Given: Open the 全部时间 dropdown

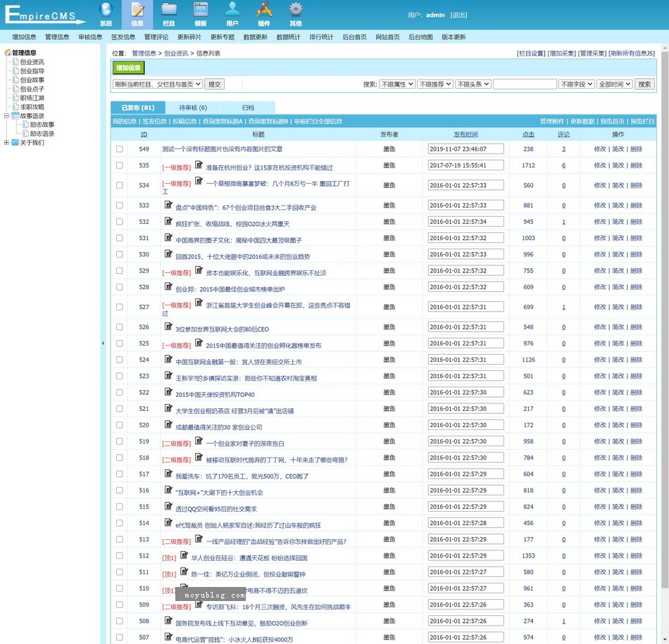Looking at the screenshot, I should (614, 84).
